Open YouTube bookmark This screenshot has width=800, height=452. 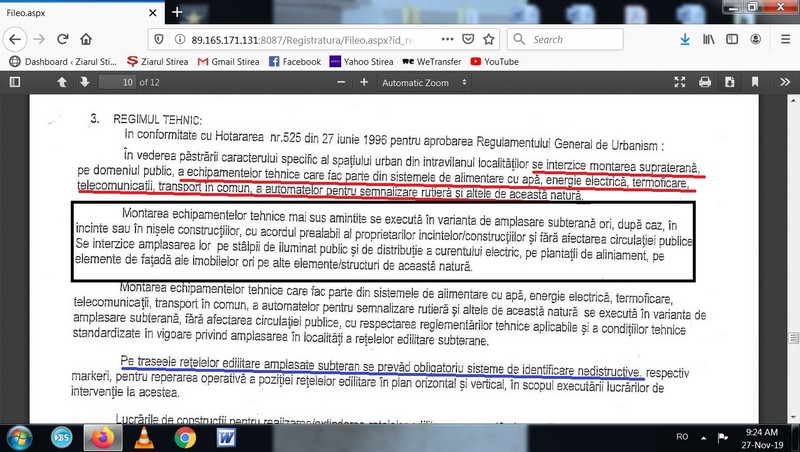tap(494, 61)
